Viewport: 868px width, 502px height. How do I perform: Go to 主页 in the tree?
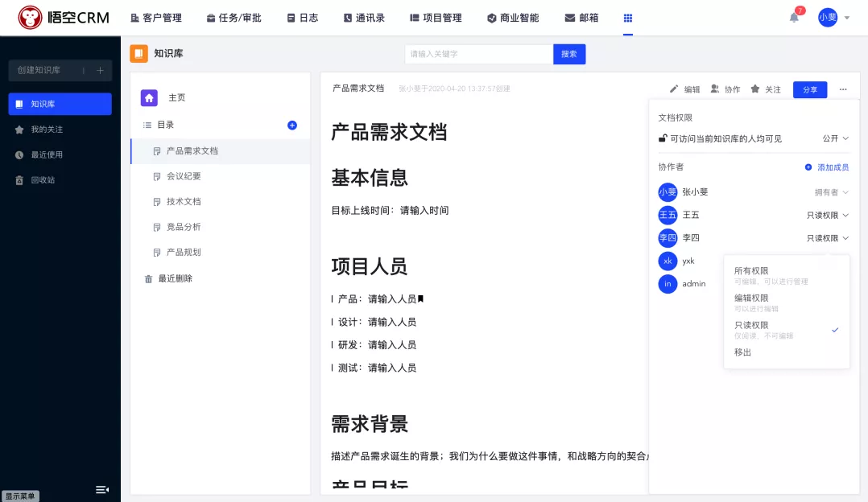pos(176,98)
